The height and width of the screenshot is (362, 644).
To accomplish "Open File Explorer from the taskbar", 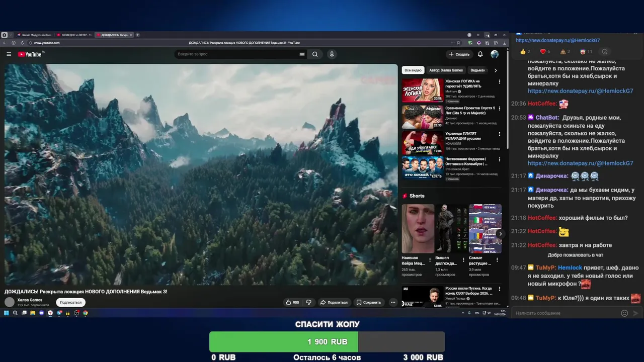I will click(x=33, y=313).
